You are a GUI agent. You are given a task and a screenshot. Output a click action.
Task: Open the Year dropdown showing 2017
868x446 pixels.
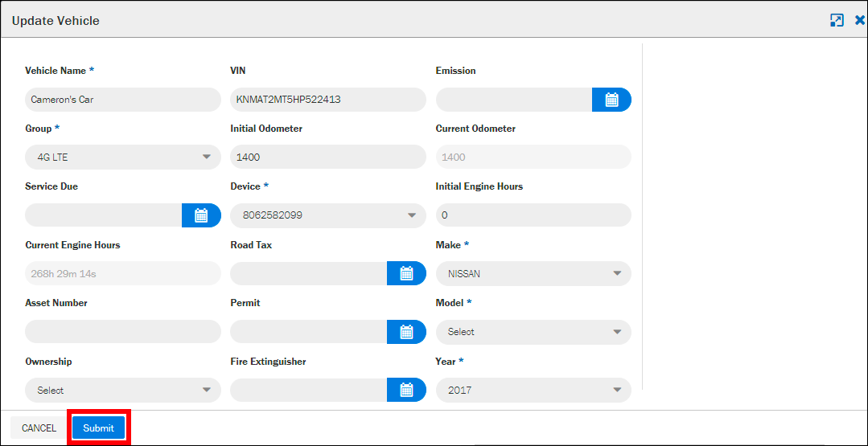point(533,391)
